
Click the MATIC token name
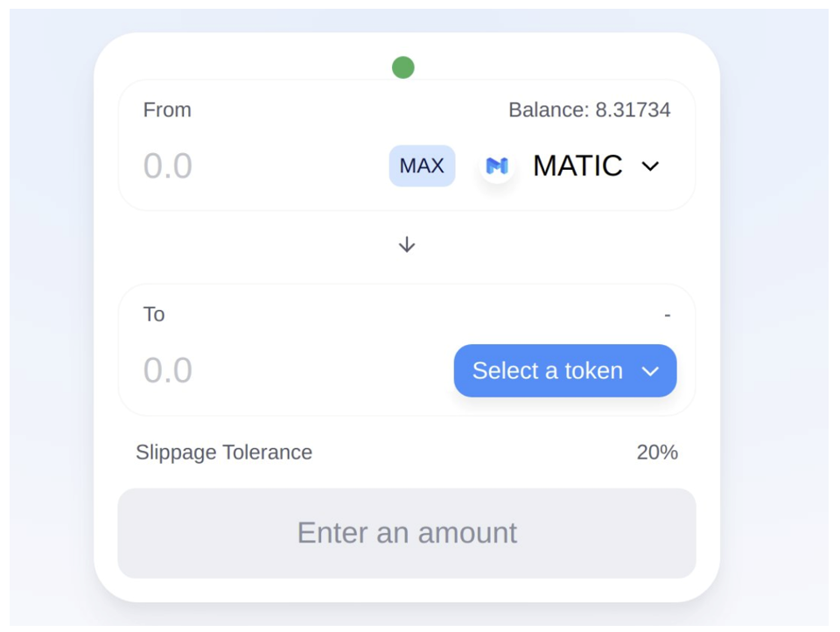[577, 165]
